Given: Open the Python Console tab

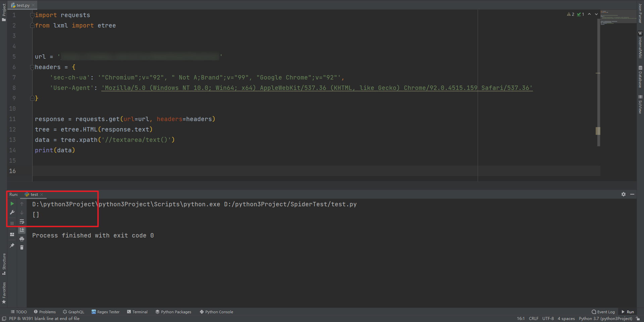Looking at the screenshot, I should coord(216,312).
